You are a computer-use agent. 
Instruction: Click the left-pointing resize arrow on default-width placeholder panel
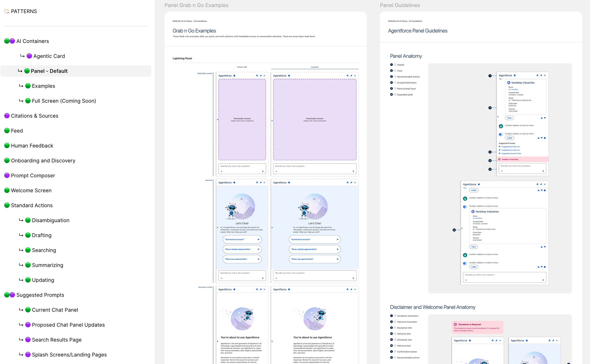[217, 120]
